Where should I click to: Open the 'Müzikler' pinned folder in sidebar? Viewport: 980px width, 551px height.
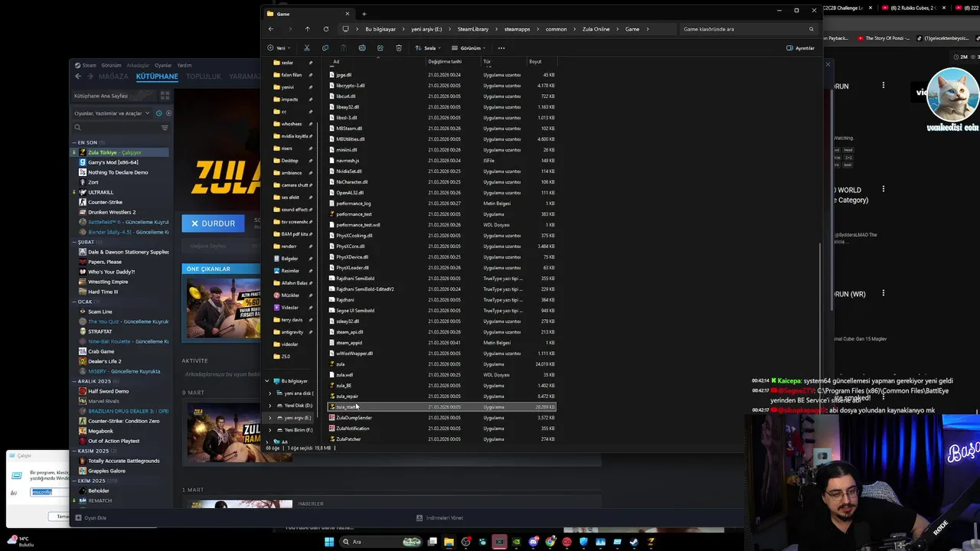point(290,295)
